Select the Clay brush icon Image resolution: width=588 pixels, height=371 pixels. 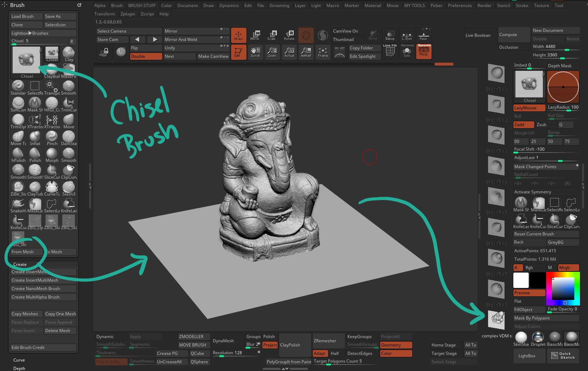point(69,54)
